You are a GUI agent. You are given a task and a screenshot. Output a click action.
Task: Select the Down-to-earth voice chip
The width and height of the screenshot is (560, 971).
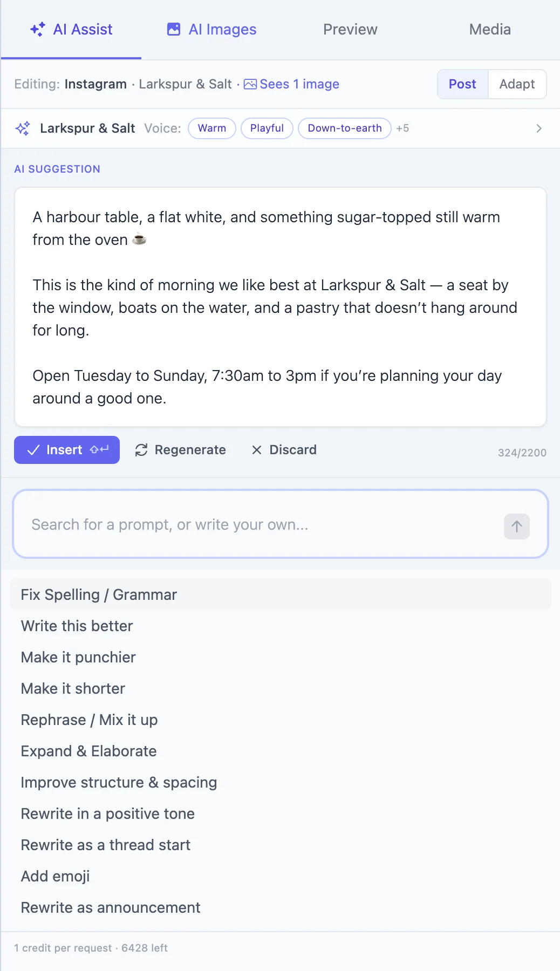point(345,128)
